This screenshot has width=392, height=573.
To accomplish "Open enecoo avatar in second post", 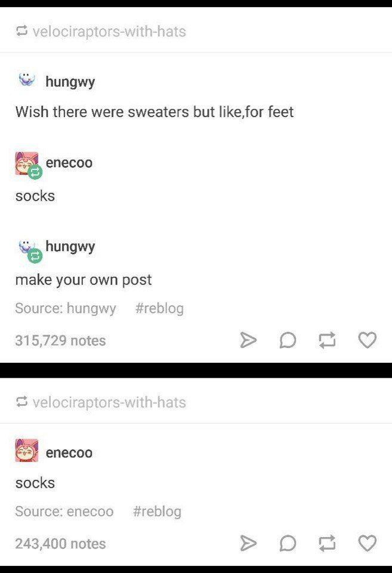I will tap(27, 450).
